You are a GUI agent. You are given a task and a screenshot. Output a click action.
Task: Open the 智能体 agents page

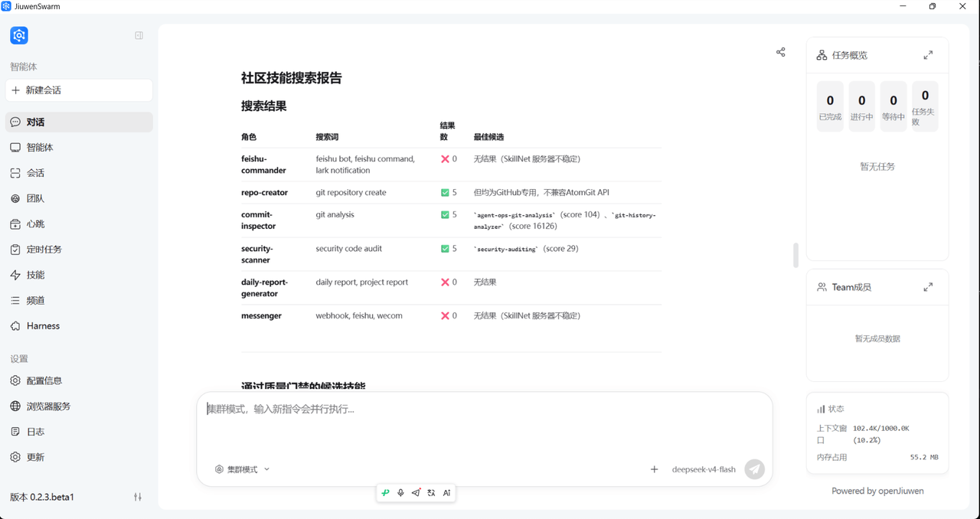[79, 147]
